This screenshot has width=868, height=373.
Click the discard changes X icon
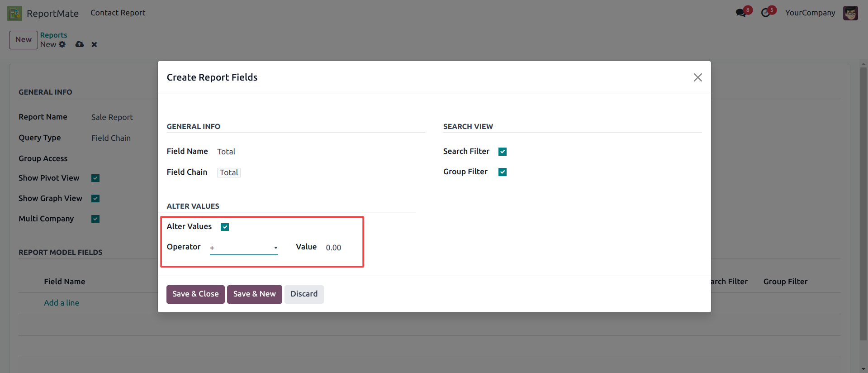[94, 44]
